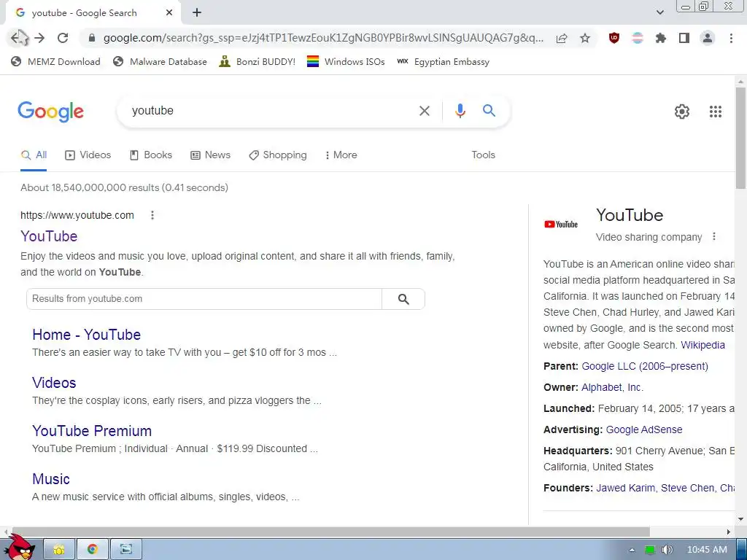Select the All results tab
The width and height of the screenshot is (747, 560).
click(x=34, y=155)
